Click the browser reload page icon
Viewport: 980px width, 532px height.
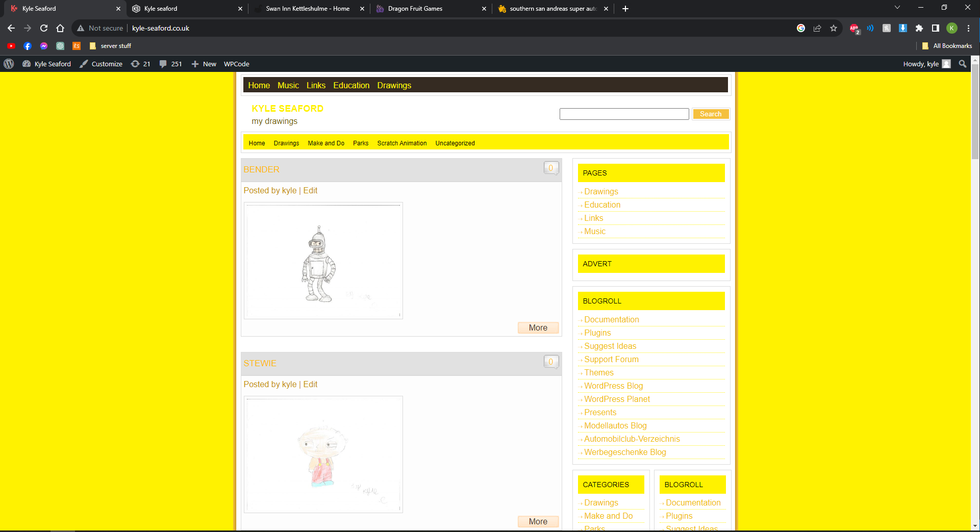click(44, 28)
